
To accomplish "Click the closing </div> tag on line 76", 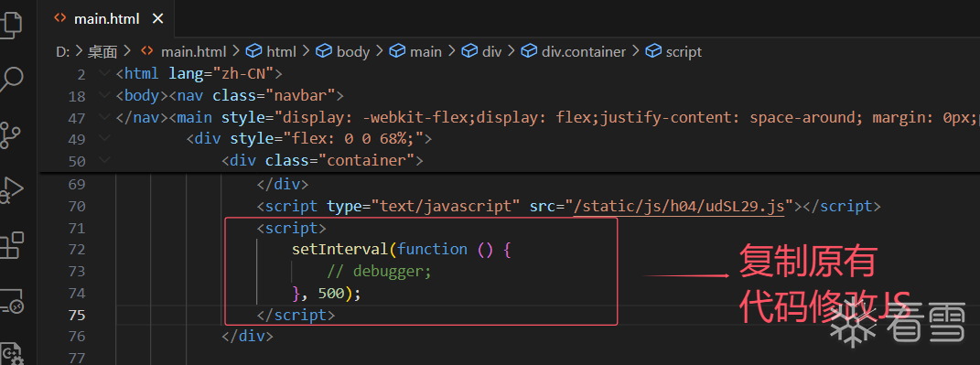I will (247, 337).
